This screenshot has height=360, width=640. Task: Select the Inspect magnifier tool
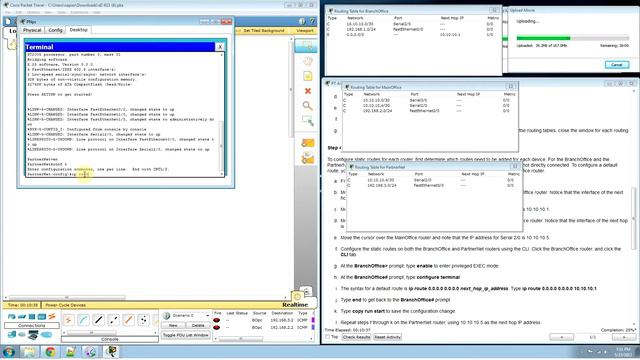308,106
